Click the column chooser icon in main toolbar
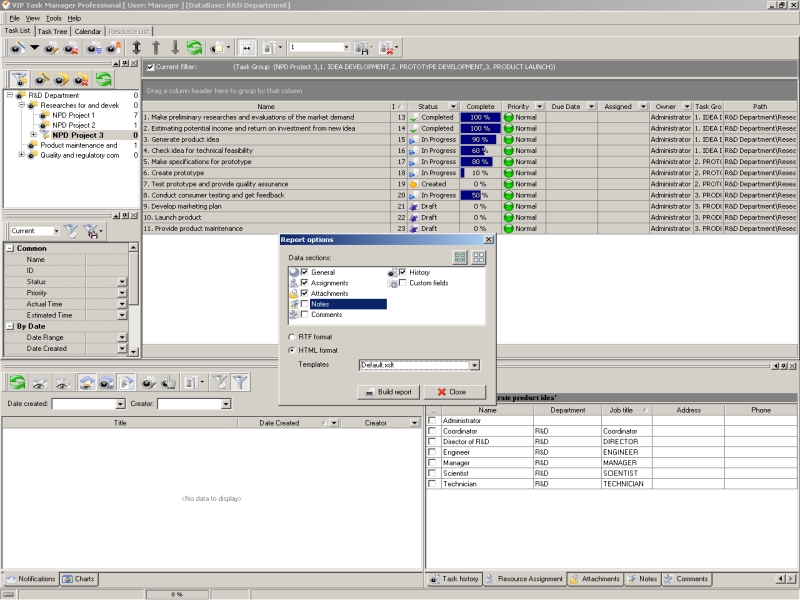Viewport: 800px width, 600px height. coord(268,48)
